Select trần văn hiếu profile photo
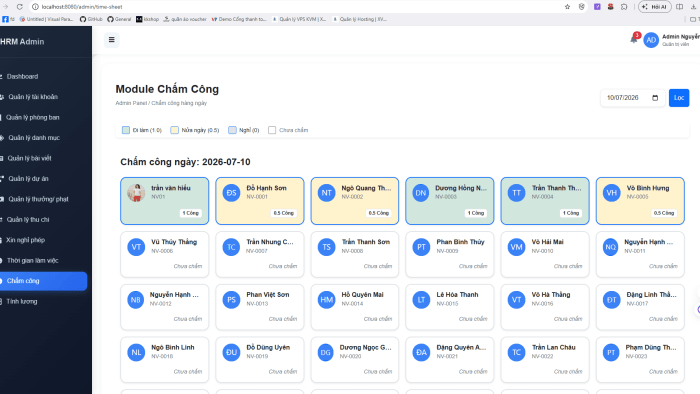 136,193
